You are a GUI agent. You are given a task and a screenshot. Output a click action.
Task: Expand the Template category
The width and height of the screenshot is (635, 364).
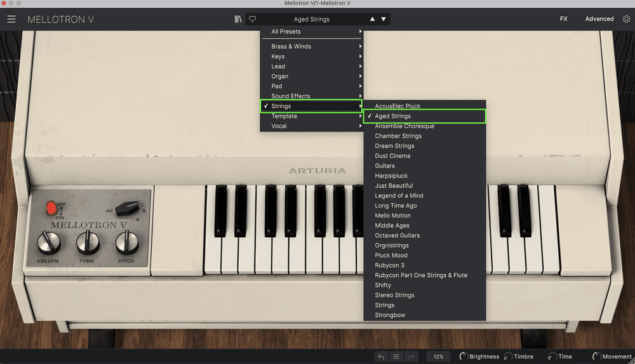tap(311, 116)
